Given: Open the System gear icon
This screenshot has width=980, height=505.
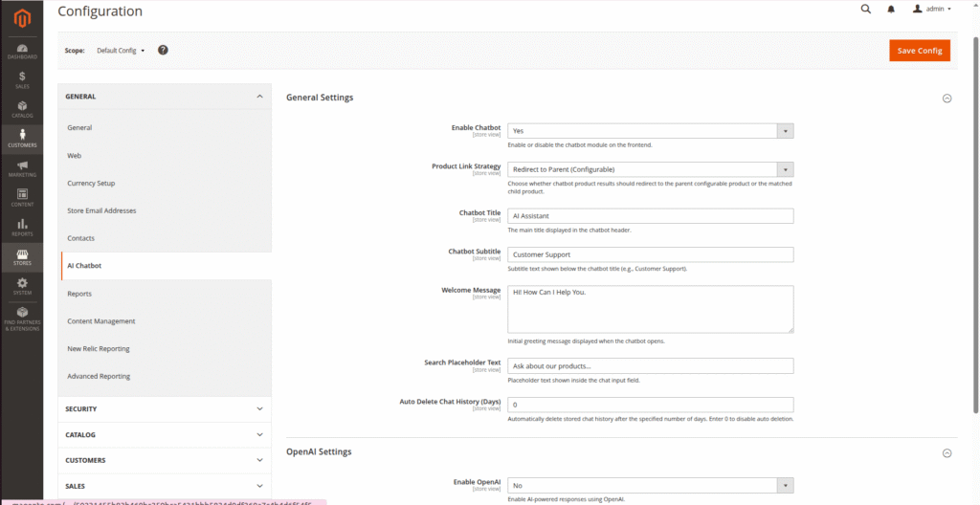Looking at the screenshot, I should point(21,286).
